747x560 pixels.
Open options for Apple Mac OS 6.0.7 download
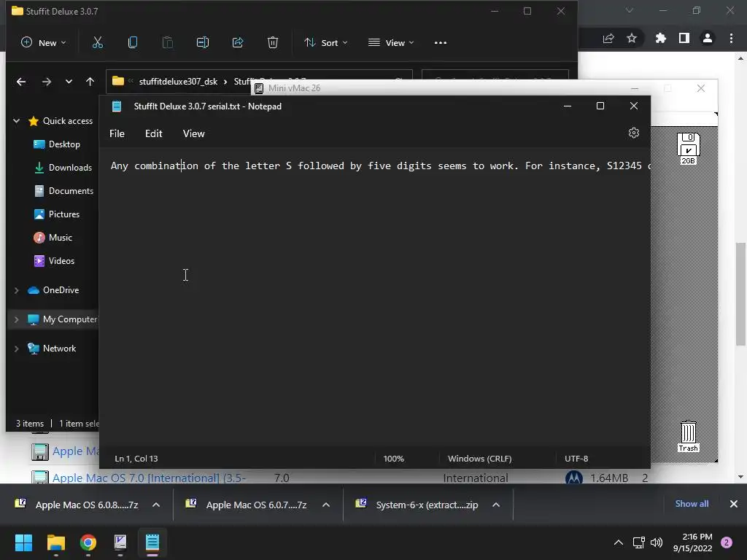click(326, 505)
